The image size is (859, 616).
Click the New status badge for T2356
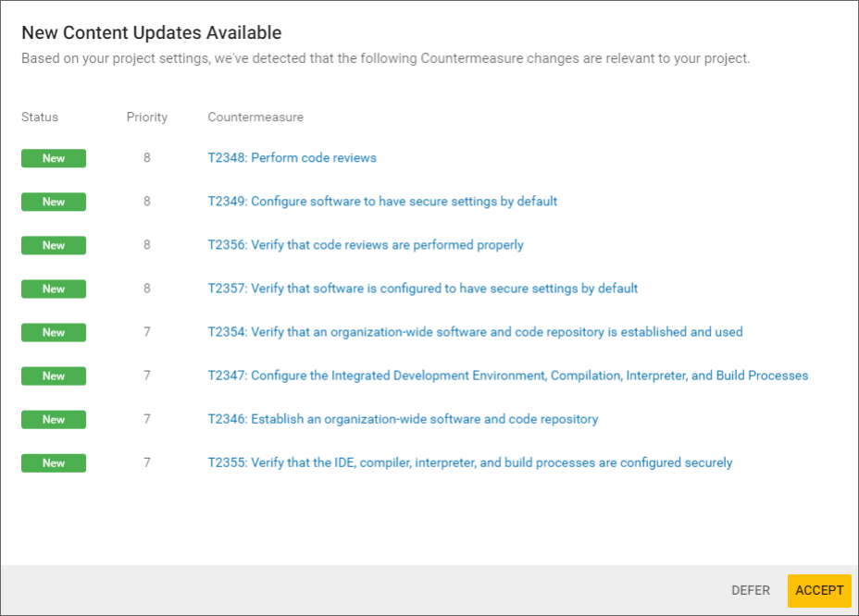point(53,245)
